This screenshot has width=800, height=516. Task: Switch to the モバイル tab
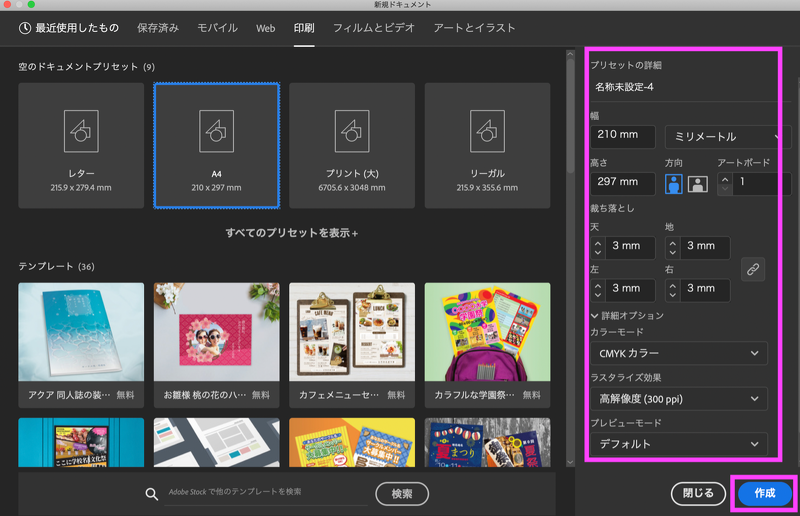(217, 28)
